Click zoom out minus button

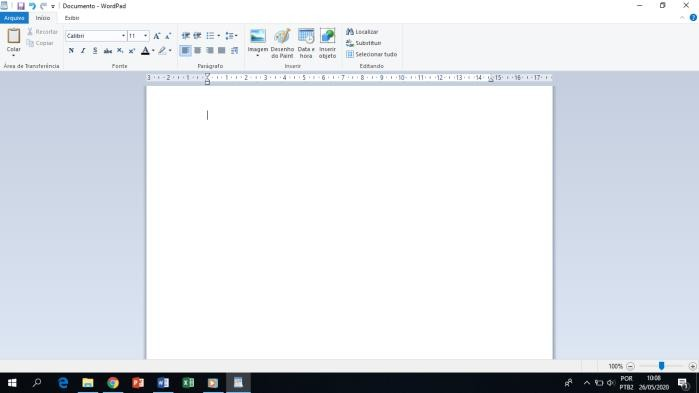[630, 366]
